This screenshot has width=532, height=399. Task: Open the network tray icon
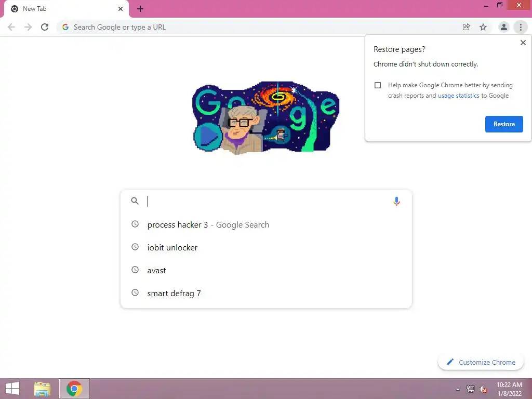click(471, 389)
